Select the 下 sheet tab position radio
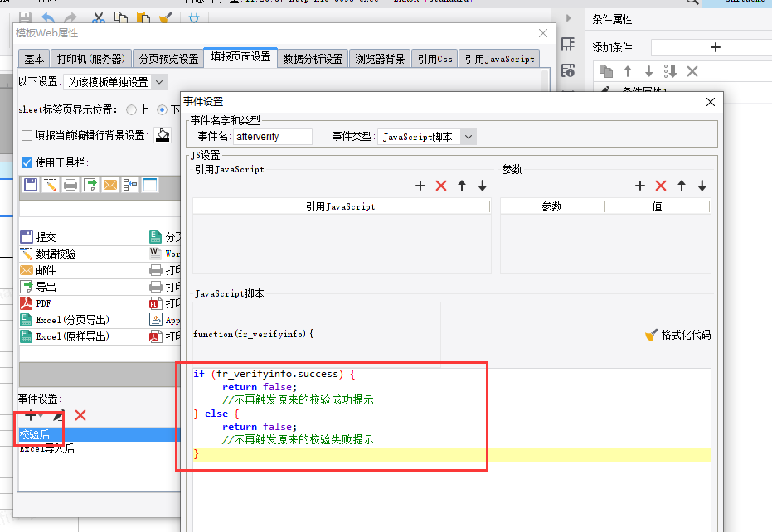This screenshot has width=772, height=532. [162, 109]
